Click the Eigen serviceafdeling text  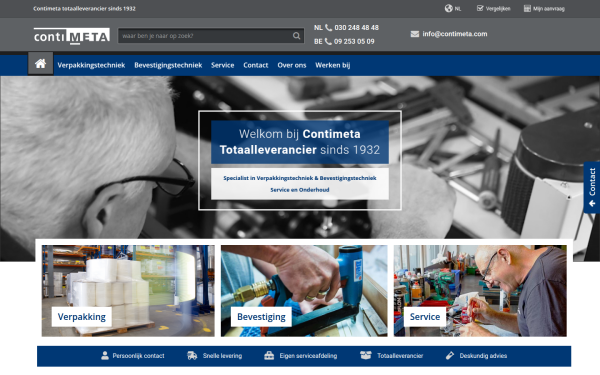coord(308,356)
